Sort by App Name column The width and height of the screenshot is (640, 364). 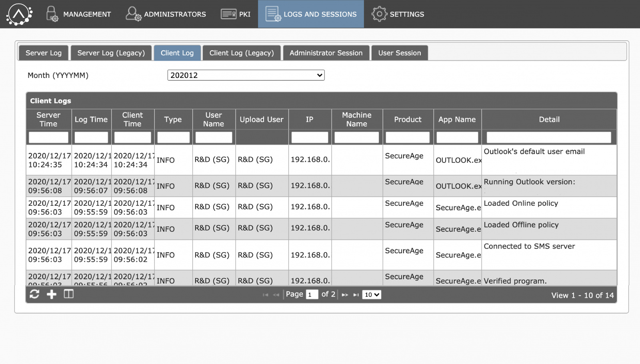pyautogui.click(x=457, y=119)
